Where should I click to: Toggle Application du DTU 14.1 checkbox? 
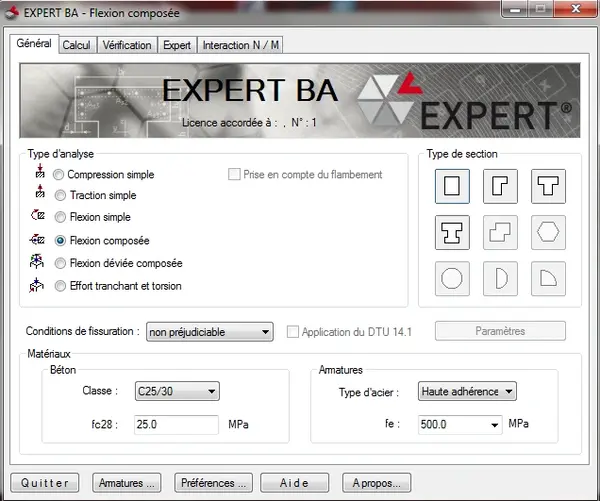(293, 331)
